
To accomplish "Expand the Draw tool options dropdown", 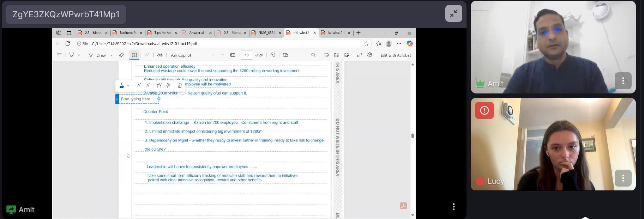I will [111, 55].
